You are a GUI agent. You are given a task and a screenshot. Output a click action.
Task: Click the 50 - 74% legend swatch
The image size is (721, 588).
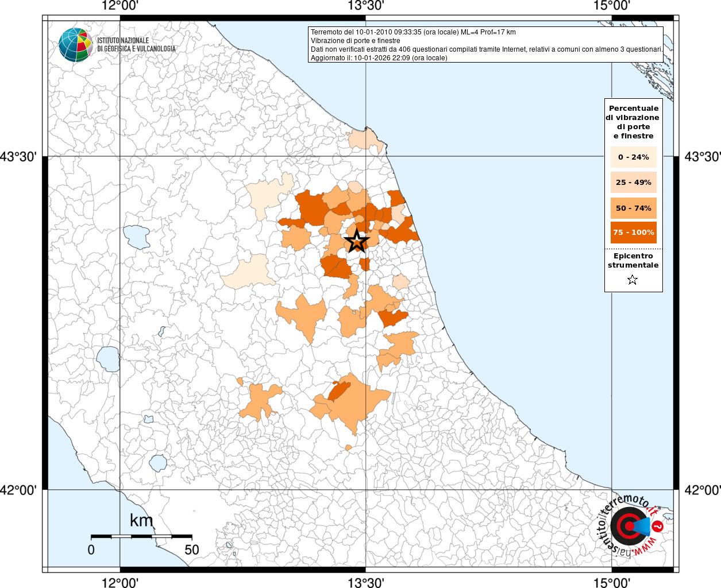[x=633, y=208]
